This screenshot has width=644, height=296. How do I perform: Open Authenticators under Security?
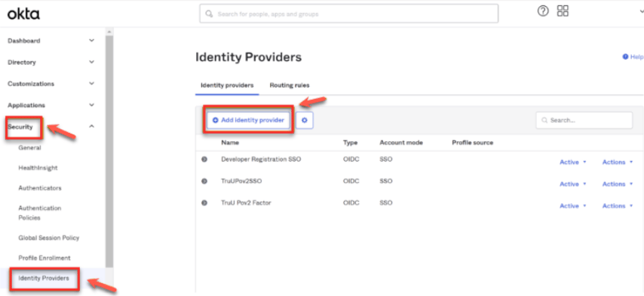pyautogui.click(x=40, y=188)
